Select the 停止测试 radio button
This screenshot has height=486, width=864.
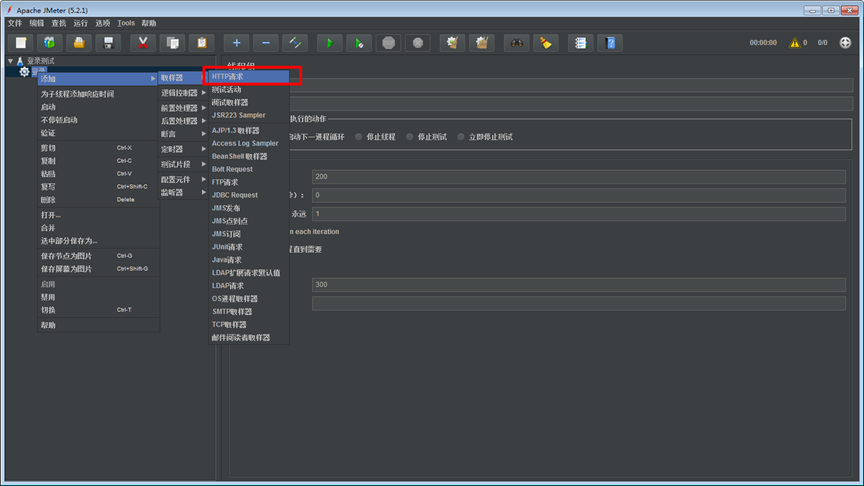[409, 137]
